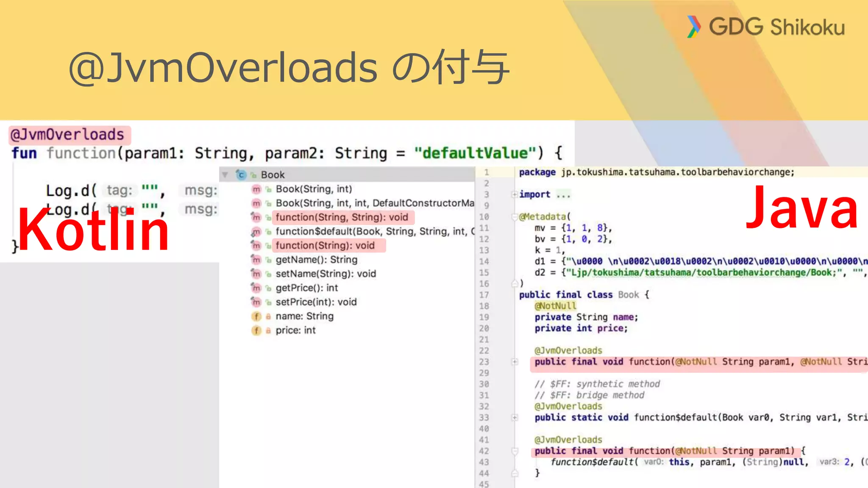The width and height of the screenshot is (868, 488).
Task: Click @NotNull annotation above name field
Action: coord(555,306)
